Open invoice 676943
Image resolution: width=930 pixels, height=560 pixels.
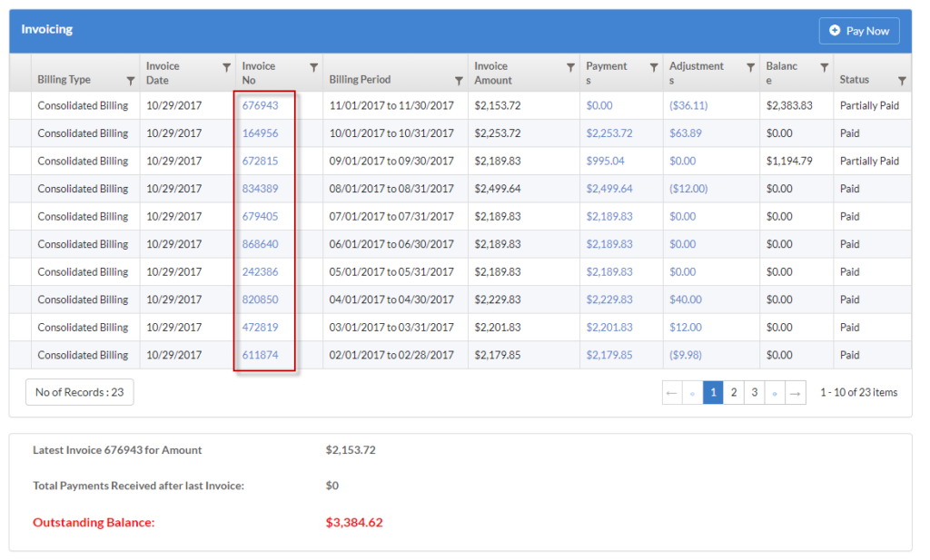[x=262, y=105]
